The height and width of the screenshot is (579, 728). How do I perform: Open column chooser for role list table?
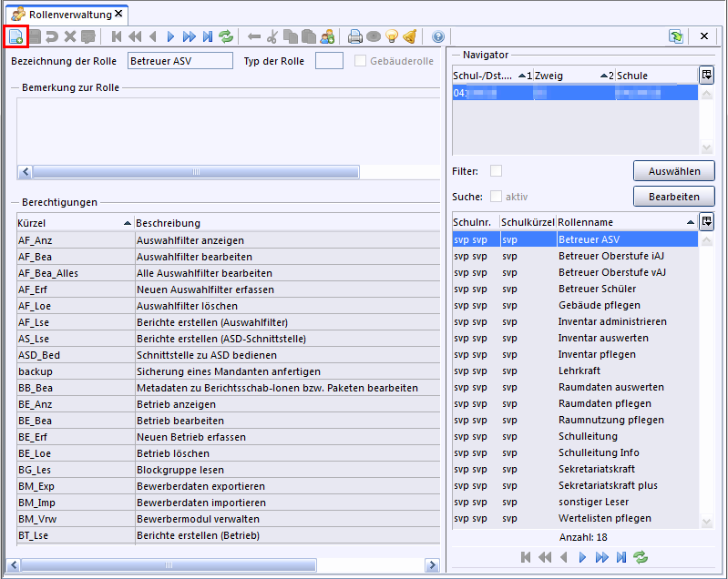click(706, 221)
